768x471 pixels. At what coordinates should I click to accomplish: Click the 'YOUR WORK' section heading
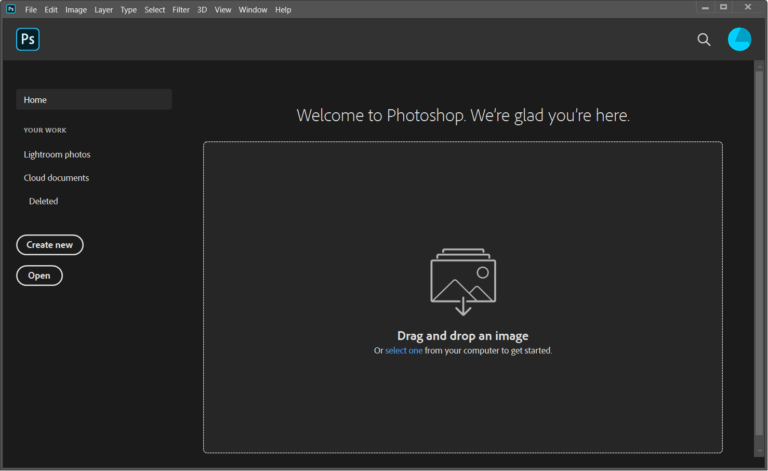click(x=45, y=130)
